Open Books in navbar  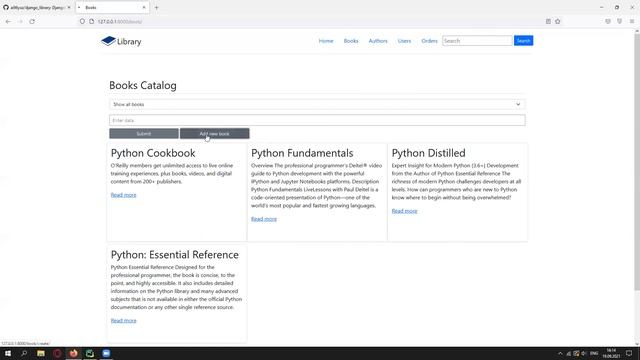(x=351, y=41)
